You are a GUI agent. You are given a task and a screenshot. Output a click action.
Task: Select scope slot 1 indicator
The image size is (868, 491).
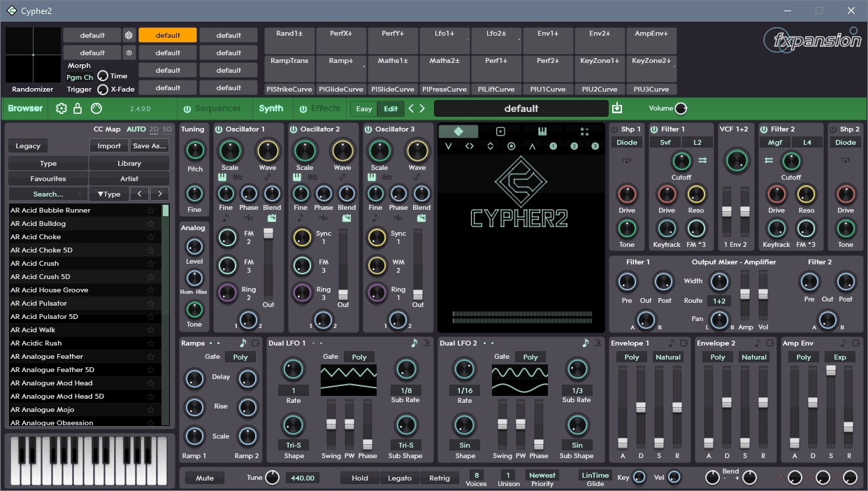[554, 146]
